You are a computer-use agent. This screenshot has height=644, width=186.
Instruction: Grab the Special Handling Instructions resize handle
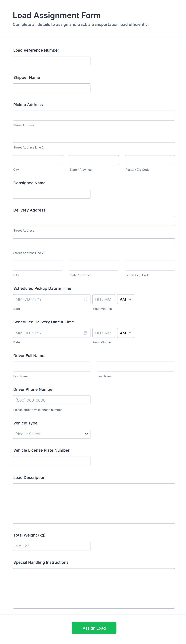[173, 606]
